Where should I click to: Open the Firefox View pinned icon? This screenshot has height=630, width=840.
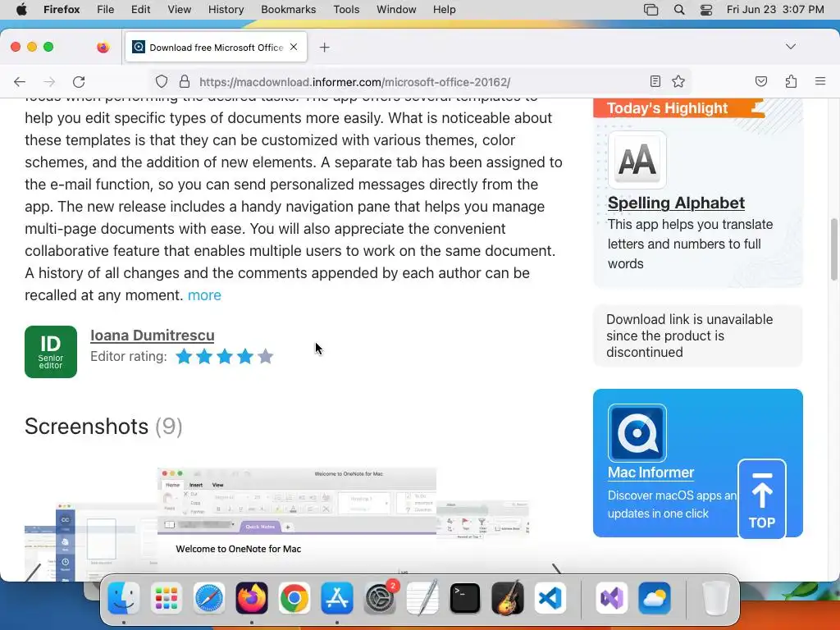103,47
